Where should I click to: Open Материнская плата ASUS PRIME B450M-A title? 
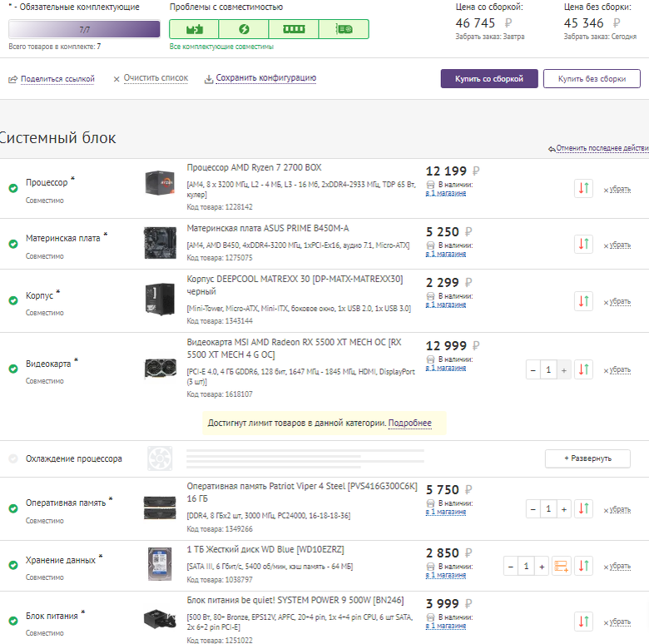268,229
